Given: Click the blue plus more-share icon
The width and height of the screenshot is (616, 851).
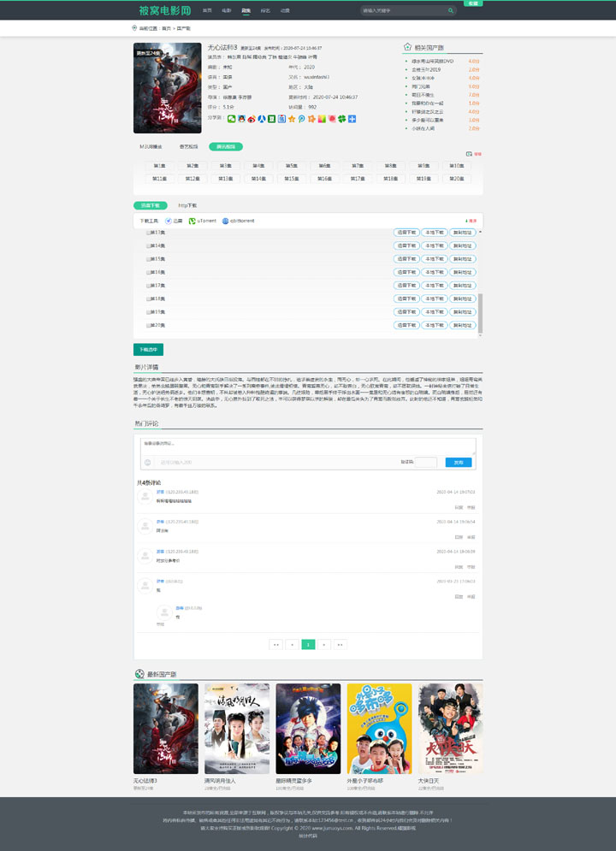Looking at the screenshot, I should point(352,119).
